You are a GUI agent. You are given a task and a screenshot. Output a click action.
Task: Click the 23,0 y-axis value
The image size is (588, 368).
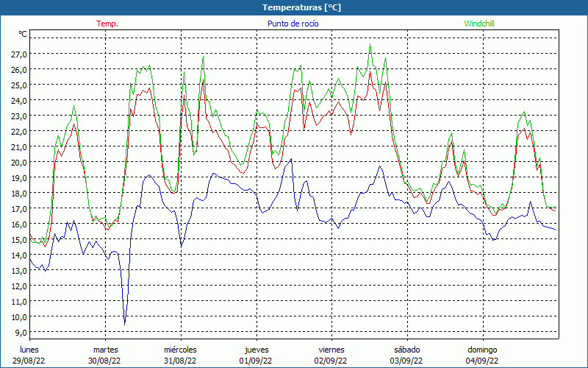(19, 116)
